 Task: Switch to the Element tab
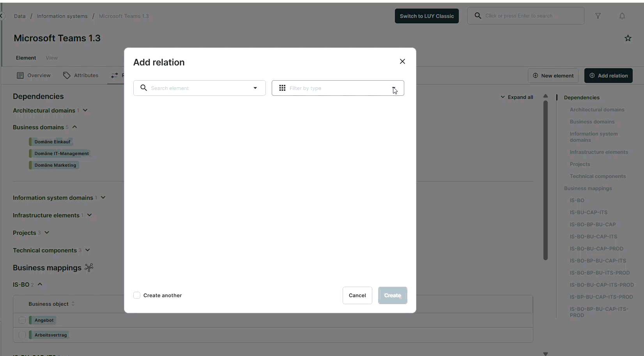(x=26, y=58)
